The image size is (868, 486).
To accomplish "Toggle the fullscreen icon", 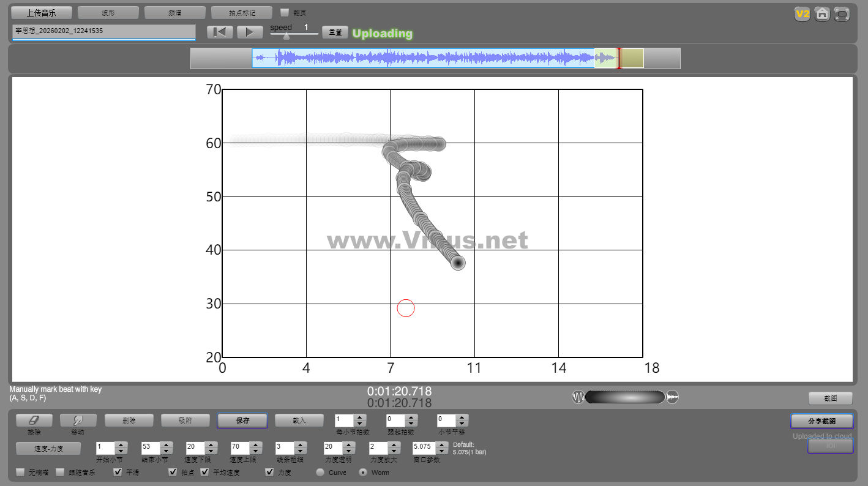I will pyautogui.click(x=842, y=14).
